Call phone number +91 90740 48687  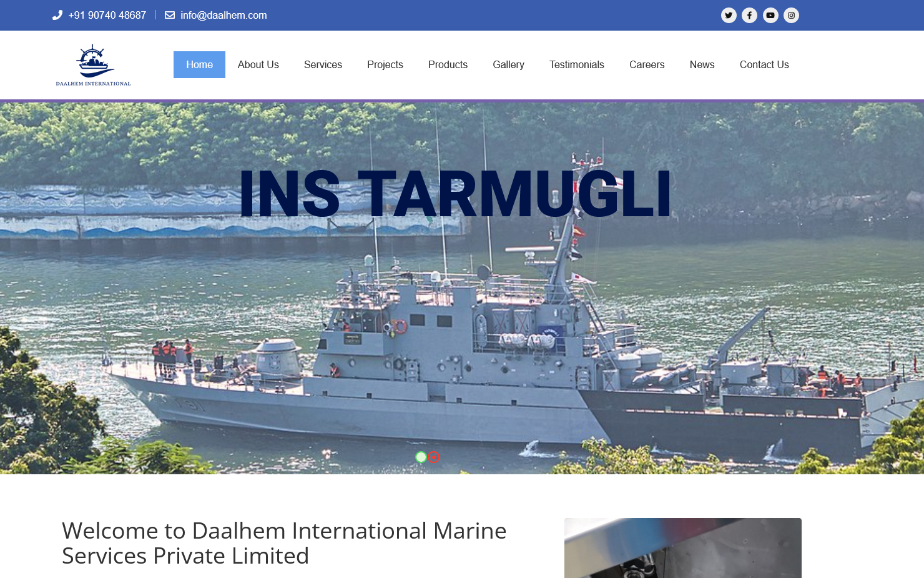(107, 15)
